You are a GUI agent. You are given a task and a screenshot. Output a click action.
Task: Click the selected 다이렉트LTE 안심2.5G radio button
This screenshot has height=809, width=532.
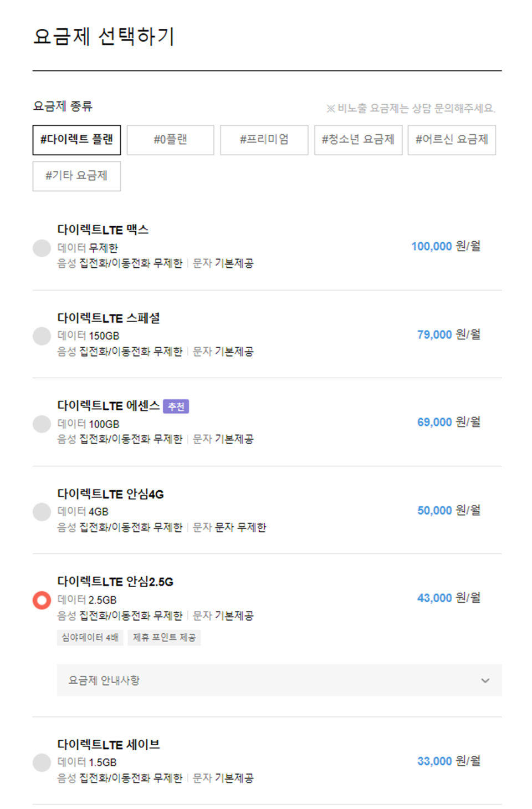41,599
